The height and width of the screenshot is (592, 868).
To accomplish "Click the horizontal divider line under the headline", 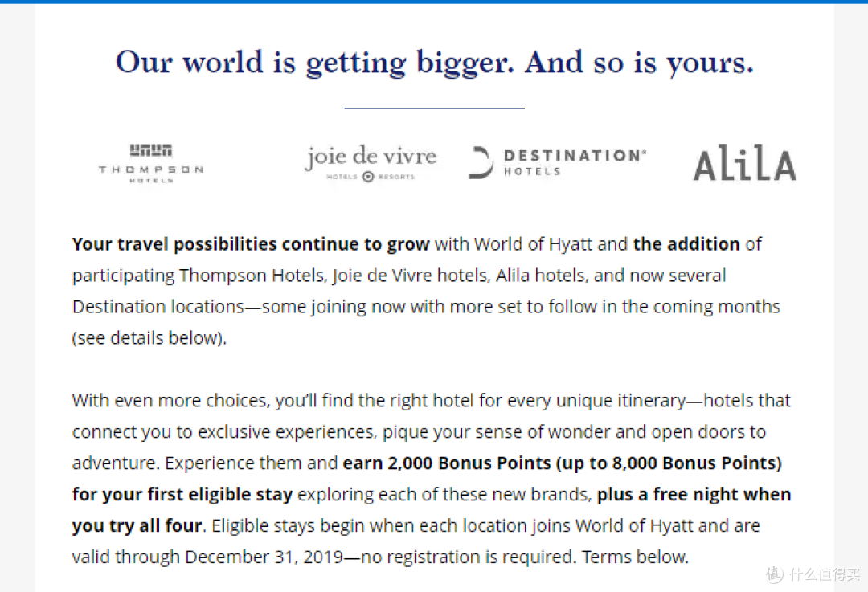I will click(x=434, y=108).
